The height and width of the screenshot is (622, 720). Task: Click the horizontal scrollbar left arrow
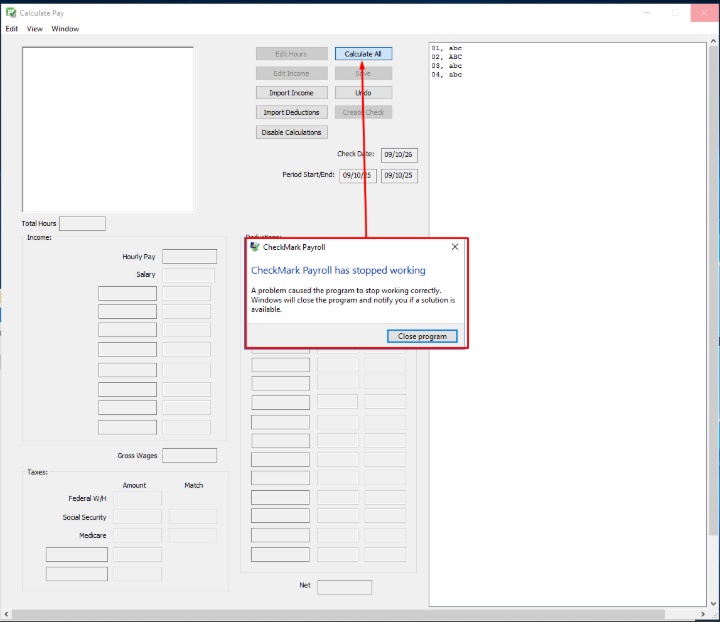pos(6,614)
